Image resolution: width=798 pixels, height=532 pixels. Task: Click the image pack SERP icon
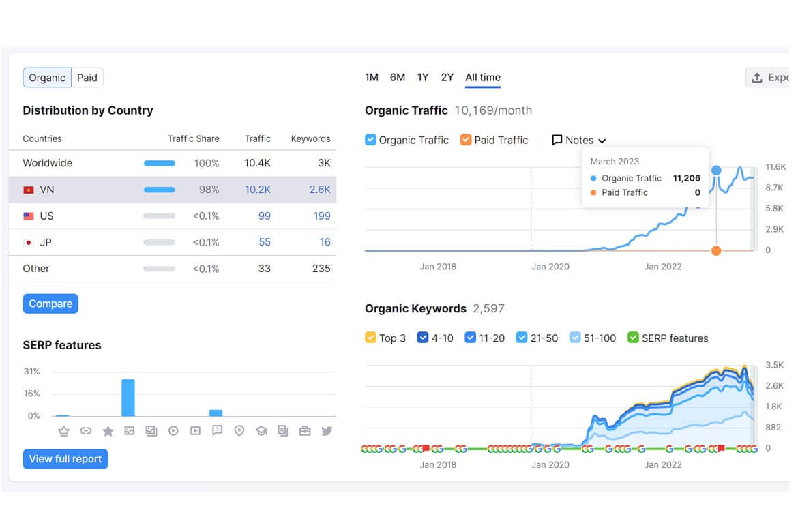pyautogui.click(x=151, y=431)
